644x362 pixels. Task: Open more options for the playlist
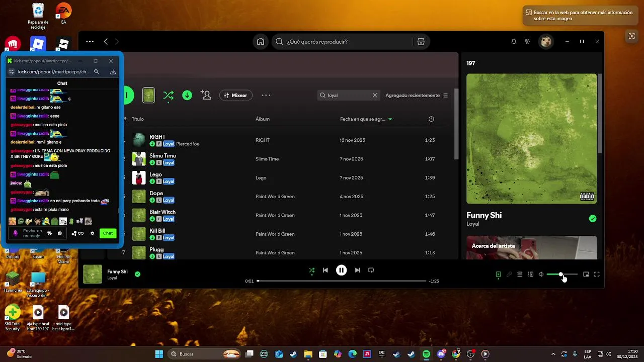[x=266, y=95]
